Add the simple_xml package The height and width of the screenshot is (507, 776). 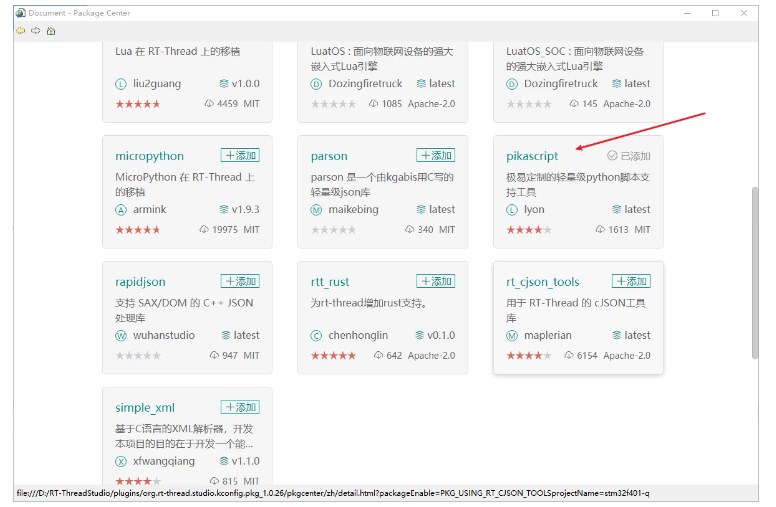point(240,407)
